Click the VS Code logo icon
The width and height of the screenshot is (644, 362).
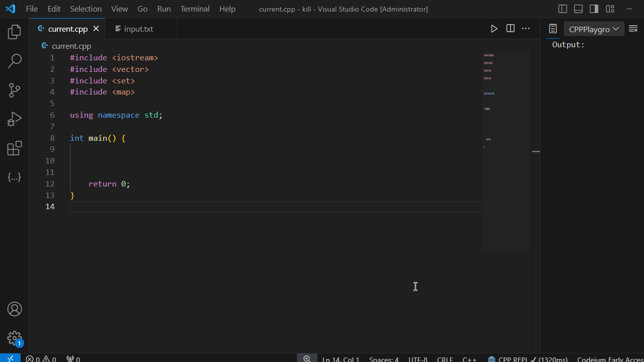(x=10, y=9)
